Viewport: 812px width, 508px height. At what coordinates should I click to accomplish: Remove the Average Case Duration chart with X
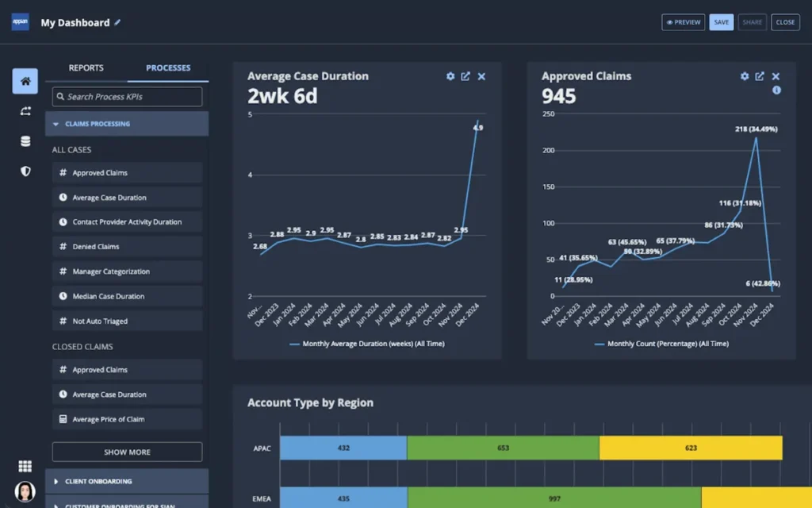(481, 76)
